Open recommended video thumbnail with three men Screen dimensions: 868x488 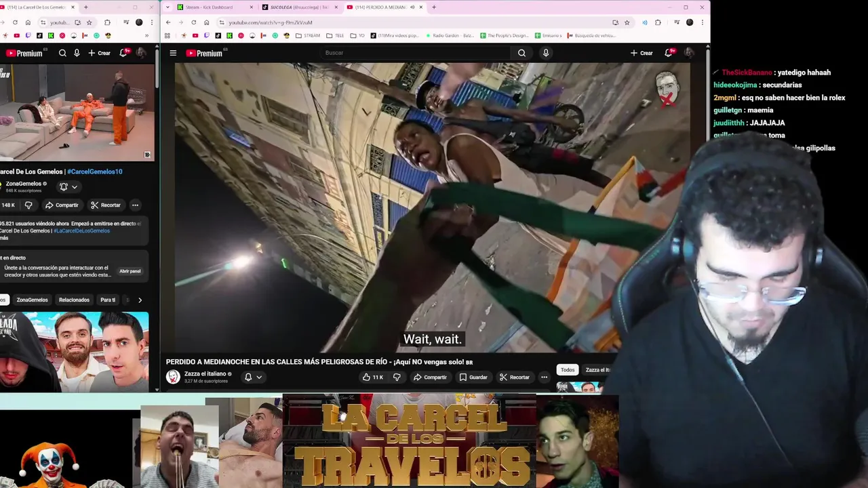pyautogui.click(x=75, y=352)
